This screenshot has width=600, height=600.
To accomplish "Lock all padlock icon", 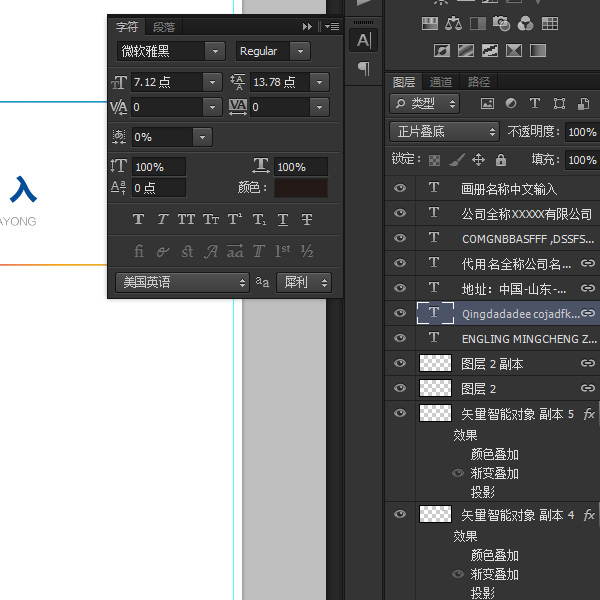I will click(x=501, y=160).
